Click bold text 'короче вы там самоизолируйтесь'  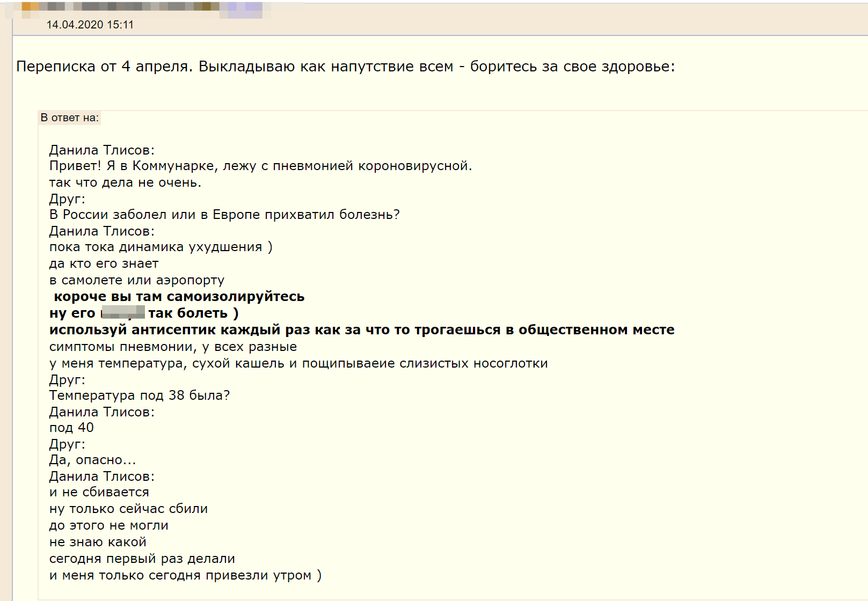tap(179, 297)
